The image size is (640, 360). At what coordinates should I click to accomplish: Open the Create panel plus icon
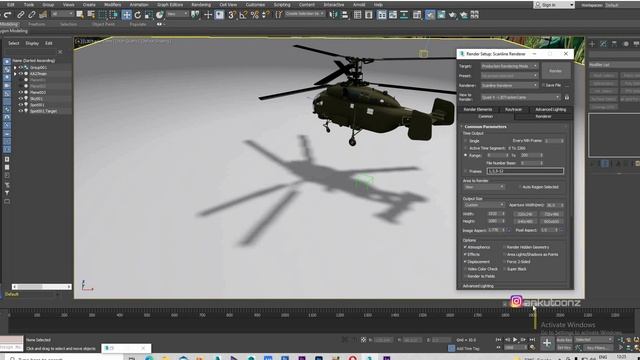(x=592, y=44)
